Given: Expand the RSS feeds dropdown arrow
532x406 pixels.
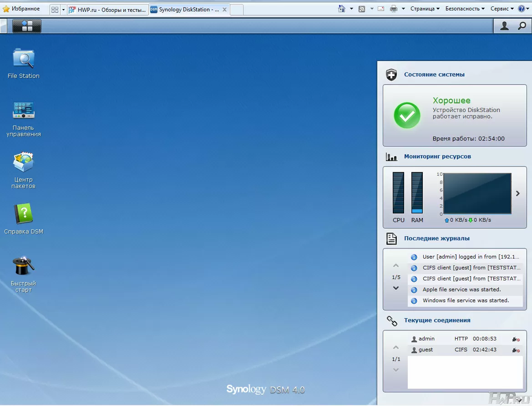Looking at the screenshot, I should (372, 9).
